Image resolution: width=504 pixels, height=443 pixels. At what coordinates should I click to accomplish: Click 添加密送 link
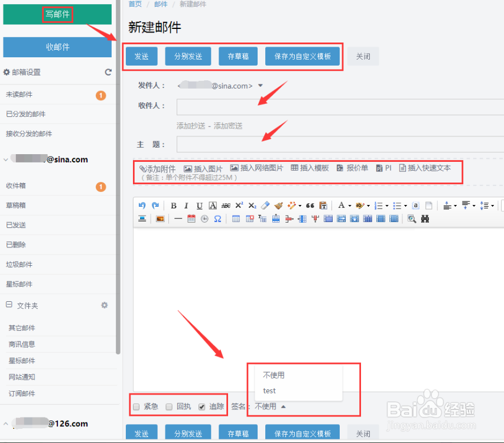(x=228, y=126)
